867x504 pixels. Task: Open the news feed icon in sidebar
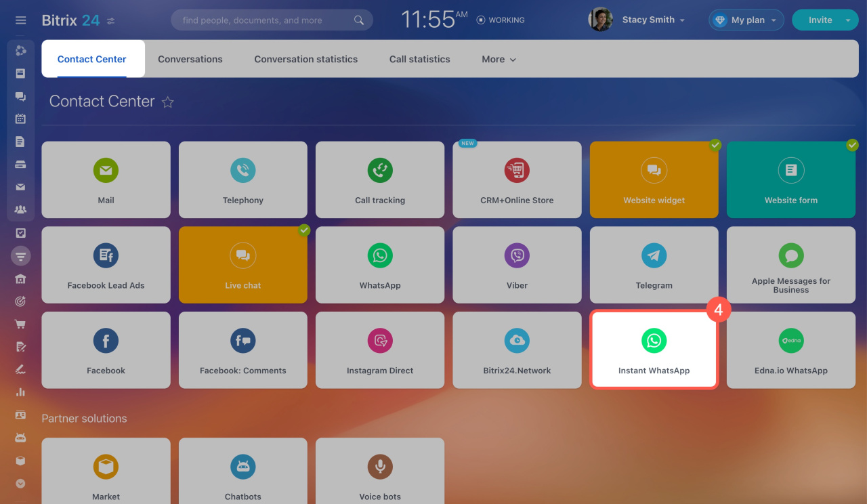point(20,73)
